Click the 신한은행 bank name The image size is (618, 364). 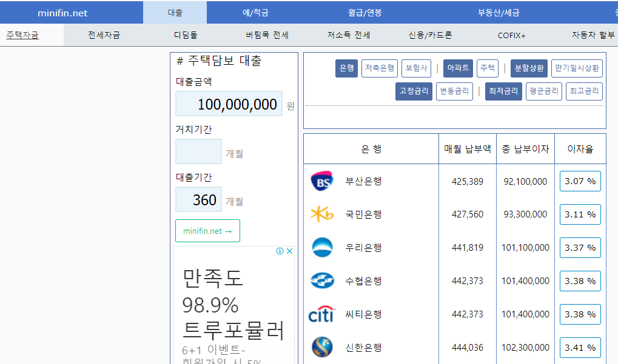tap(363, 348)
